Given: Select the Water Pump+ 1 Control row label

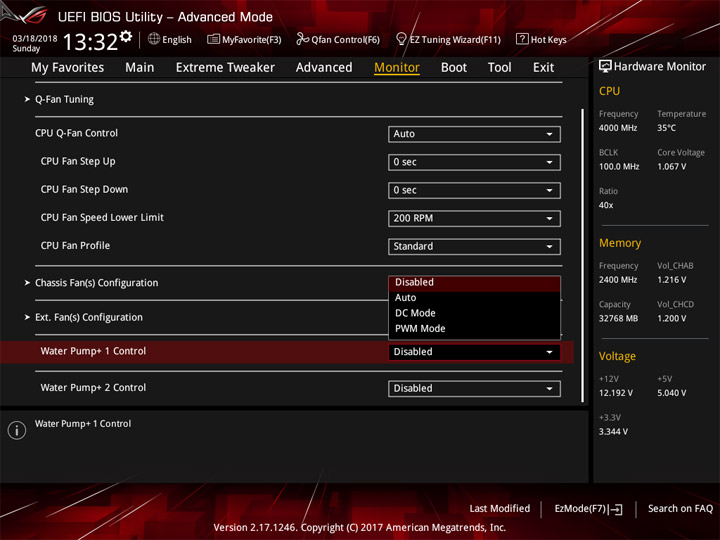Looking at the screenshot, I should (x=93, y=351).
